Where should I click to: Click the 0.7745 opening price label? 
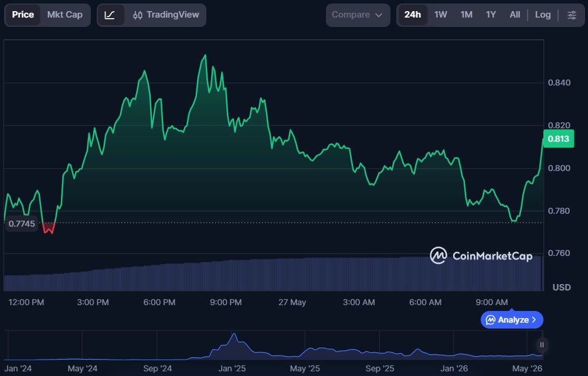(x=21, y=224)
